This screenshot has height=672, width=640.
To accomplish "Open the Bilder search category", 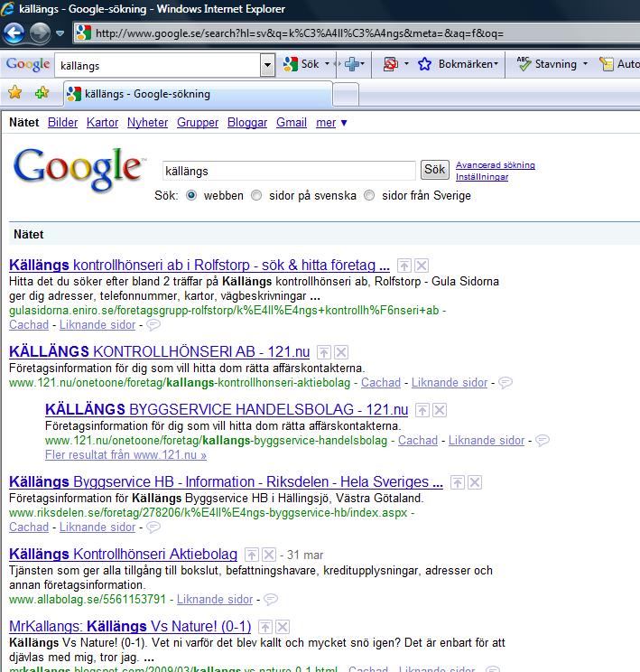I will (x=62, y=123).
